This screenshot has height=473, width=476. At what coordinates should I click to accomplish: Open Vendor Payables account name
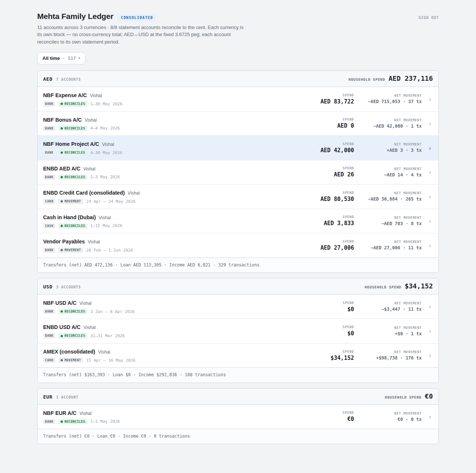64,242
